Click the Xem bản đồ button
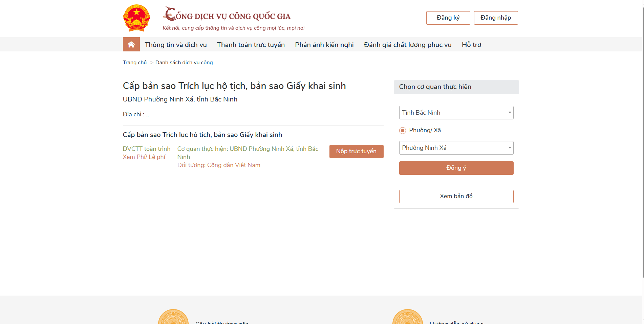Viewport: 644px width, 324px height. [456, 196]
